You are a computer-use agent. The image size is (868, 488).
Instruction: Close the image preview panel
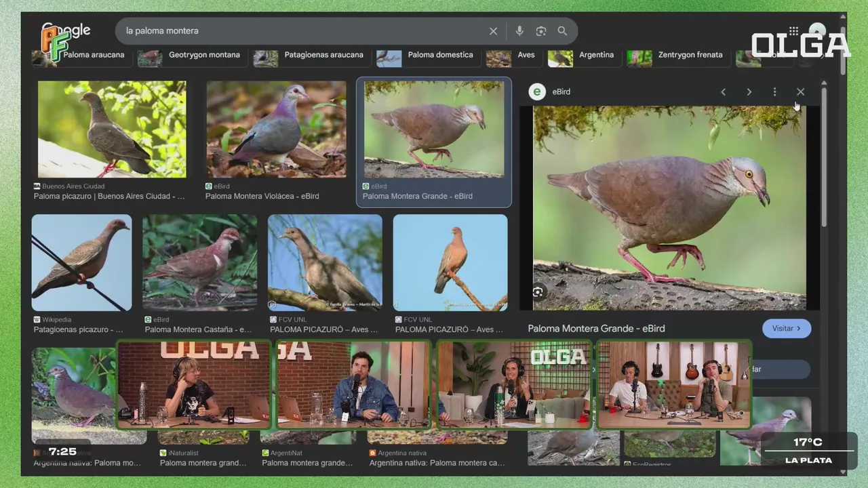pyautogui.click(x=800, y=91)
